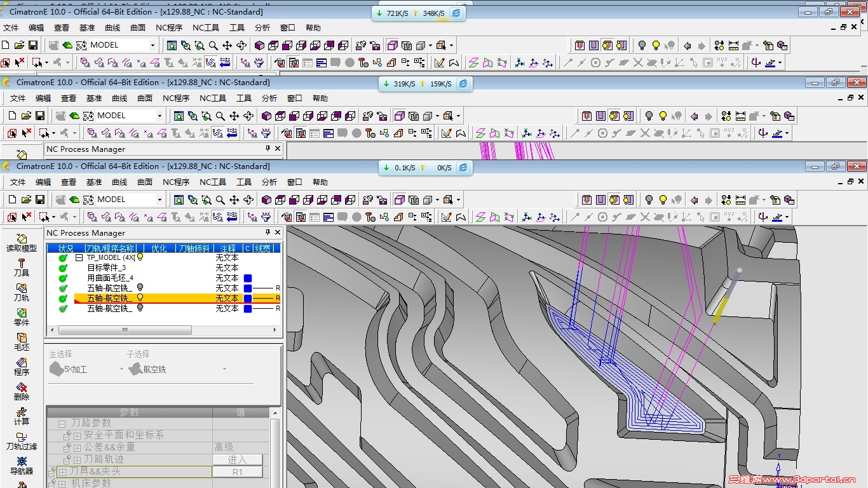The width and height of the screenshot is (868, 488).
Task: Toggle gray bulb on first 五轴-航空铣 row
Action: pos(140,288)
